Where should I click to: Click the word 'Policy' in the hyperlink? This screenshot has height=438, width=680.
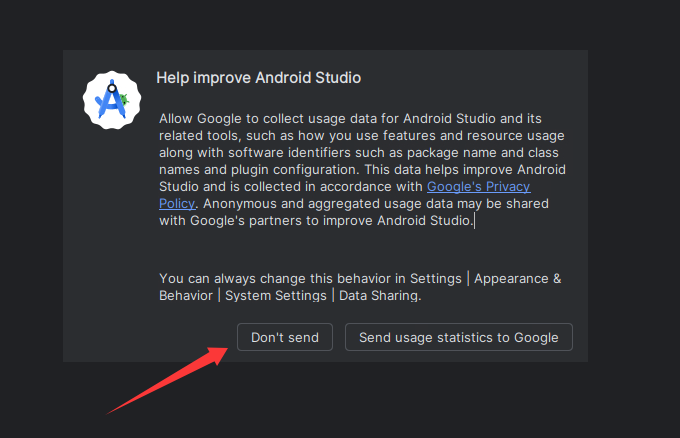point(176,203)
